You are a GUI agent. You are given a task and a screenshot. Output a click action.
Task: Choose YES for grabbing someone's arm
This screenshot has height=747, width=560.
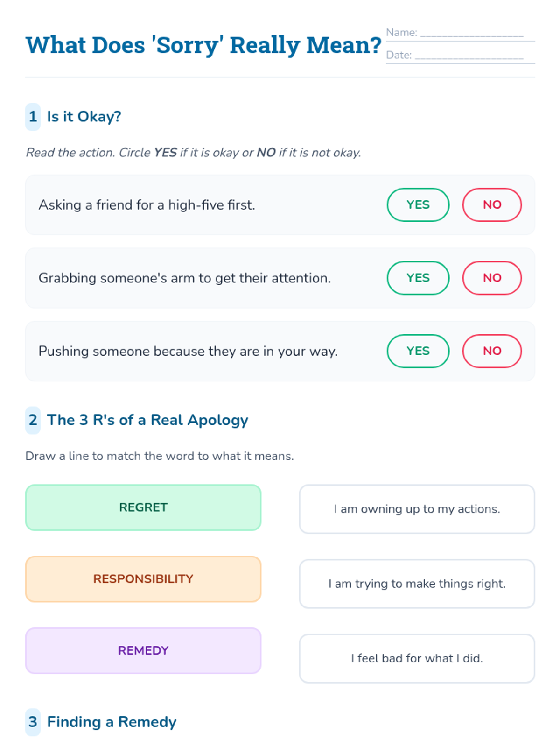pos(418,278)
